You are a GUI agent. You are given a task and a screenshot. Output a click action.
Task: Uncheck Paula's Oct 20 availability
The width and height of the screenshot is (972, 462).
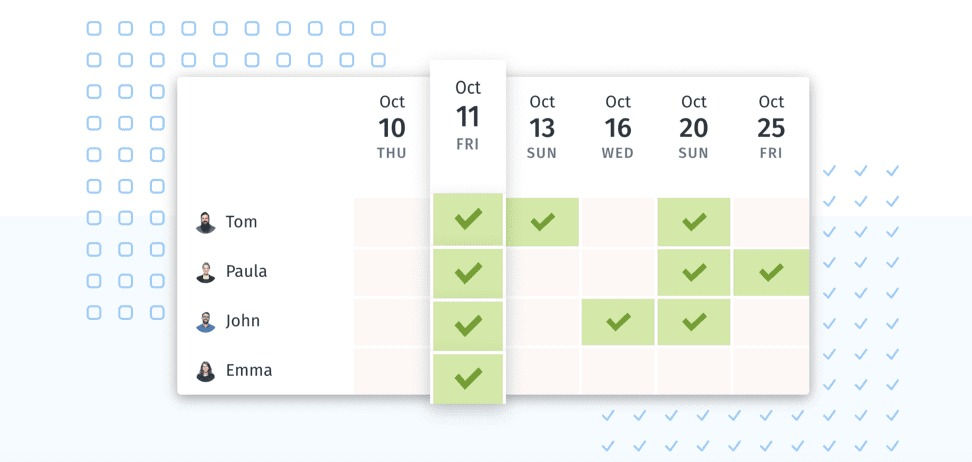click(x=694, y=272)
